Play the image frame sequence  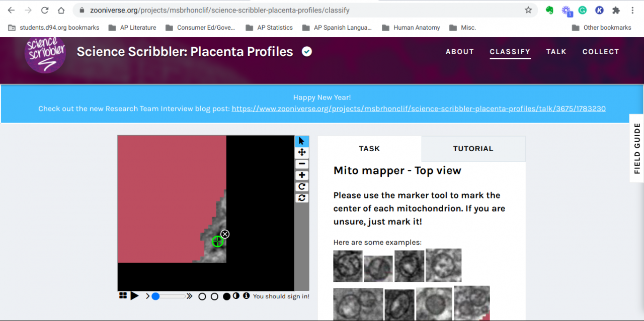[x=134, y=296]
